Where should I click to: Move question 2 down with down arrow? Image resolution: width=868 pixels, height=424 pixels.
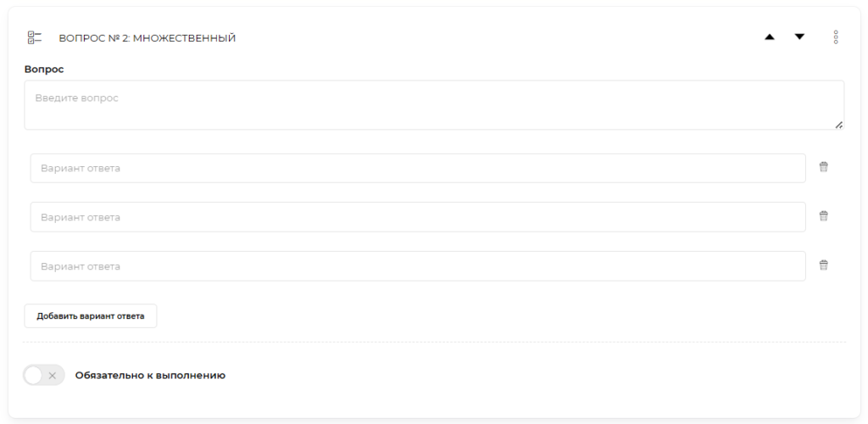(799, 37)
